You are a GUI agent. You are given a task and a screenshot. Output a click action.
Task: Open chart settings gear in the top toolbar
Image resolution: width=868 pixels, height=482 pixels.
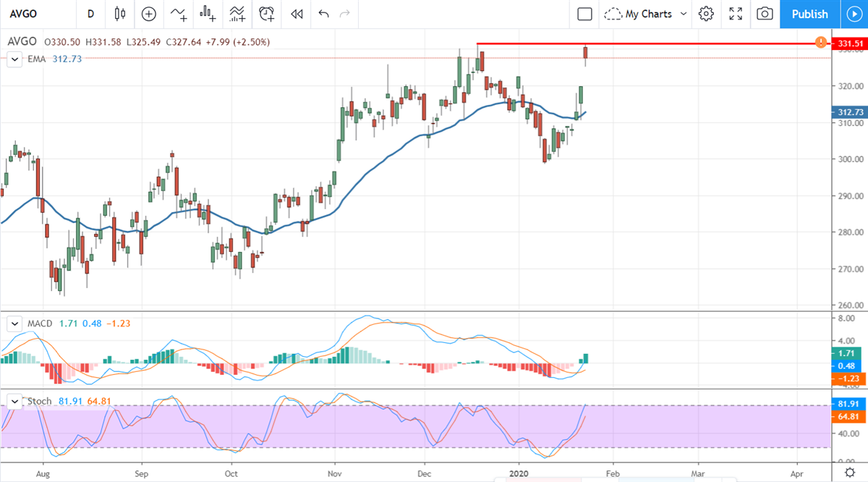pos(706,14)
